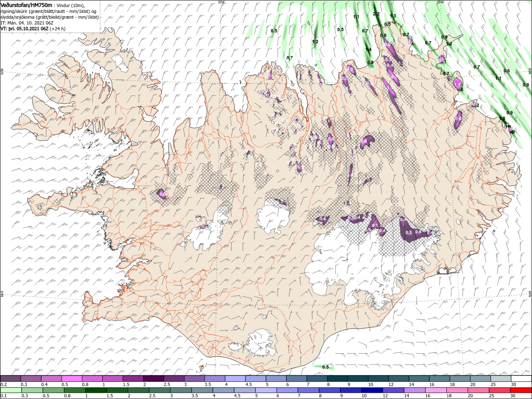Click the Veðurstofan/HM750m title text
Viewport: 532px width, 399px height.
coord(27,5)
